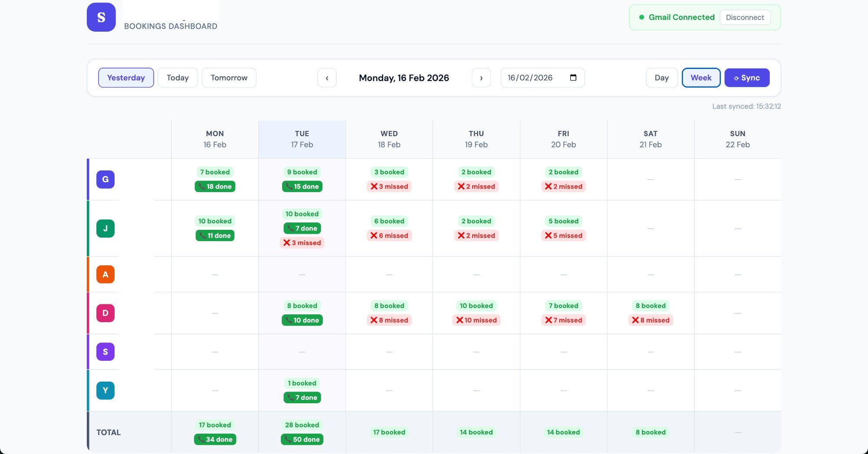The width and height of the screenshot is (868, 454).
Task: Select the TUE 17 Feb column header
Action: (x=302, y=139)
